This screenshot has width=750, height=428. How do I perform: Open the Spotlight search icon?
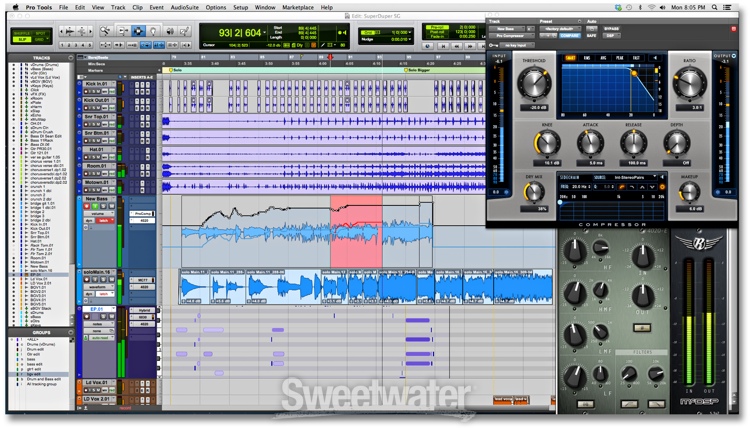click(715, 7)
